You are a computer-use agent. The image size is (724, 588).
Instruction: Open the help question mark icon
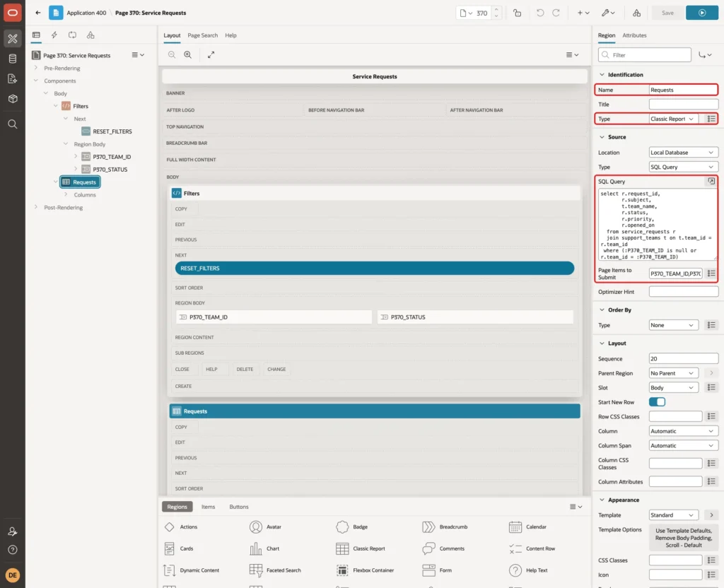pyautogui.click(x=13, y=550)
